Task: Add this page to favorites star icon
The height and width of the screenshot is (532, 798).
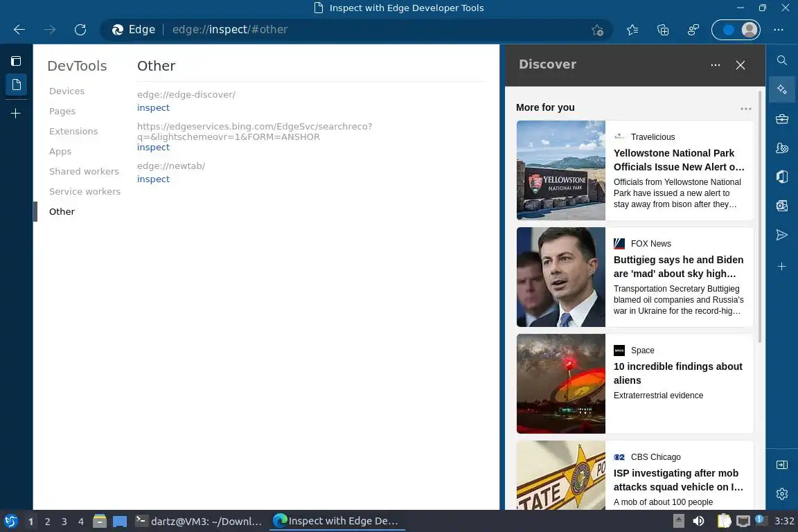Action: [x=598, y=30]
